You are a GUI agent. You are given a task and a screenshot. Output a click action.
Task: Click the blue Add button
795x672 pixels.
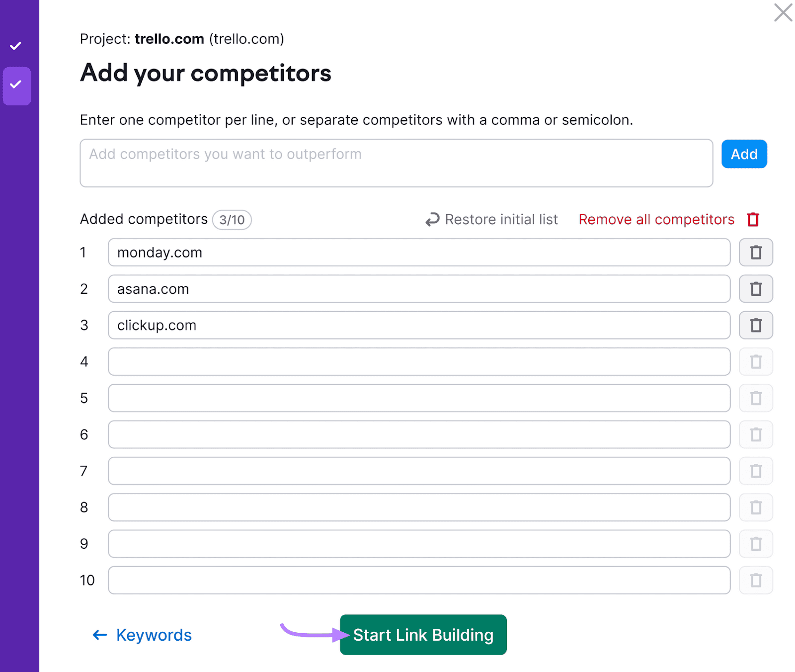click(744, 154)
